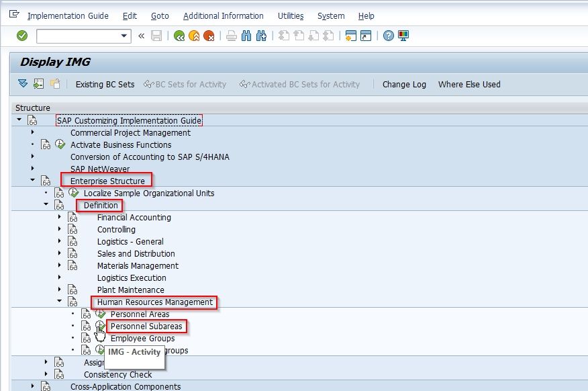The image size is (588, 391).
Task: Open the System menu
Action: tap(331, 15)
